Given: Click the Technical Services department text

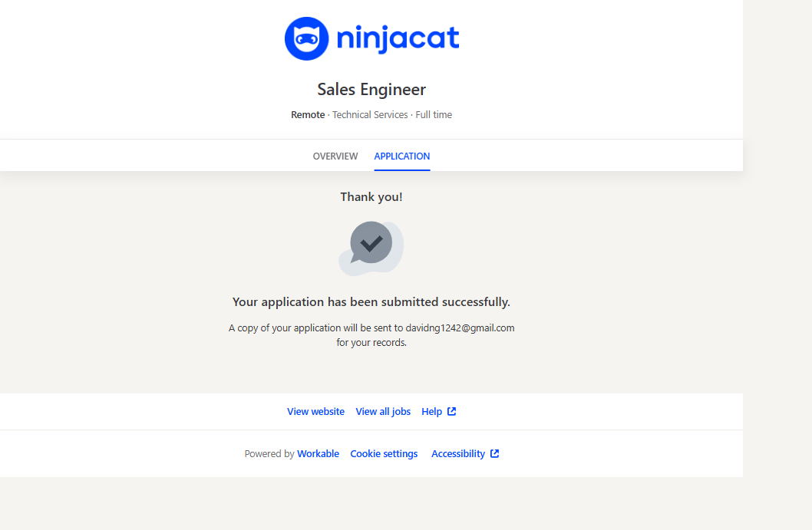Looking at the screenshot, I should point(370,115).
